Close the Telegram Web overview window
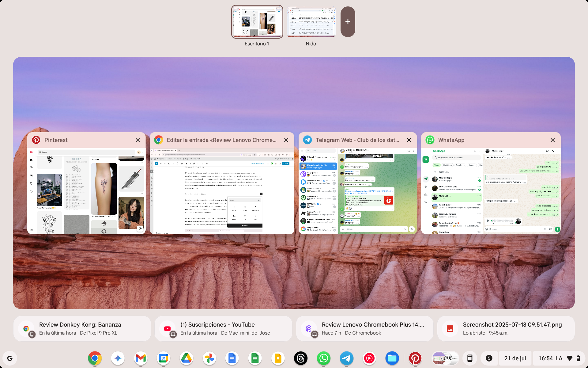 pyautogui.click(x=409, y=140)
